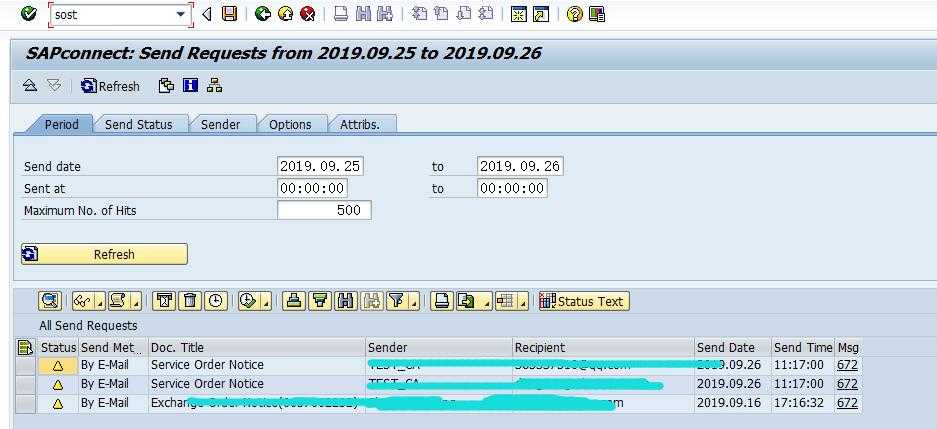Click the large yellow Refresh button

[x=105, y=254]
